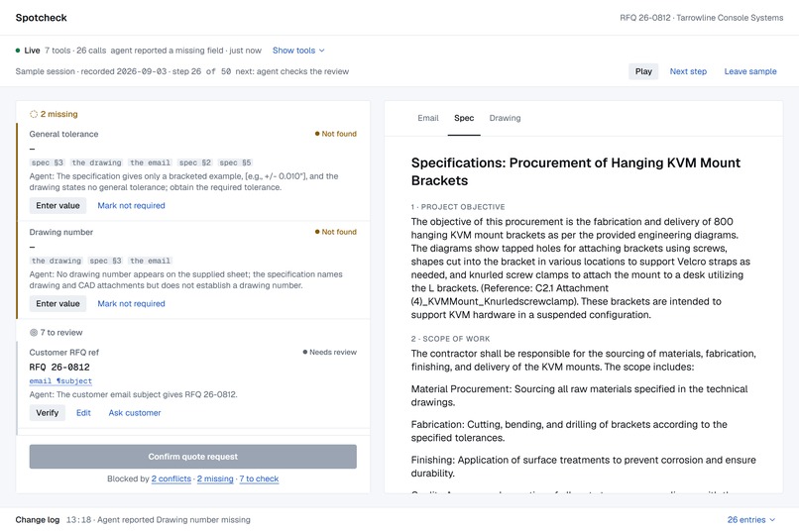
Task: Open the 7 to check link
Action: point(259,479)
